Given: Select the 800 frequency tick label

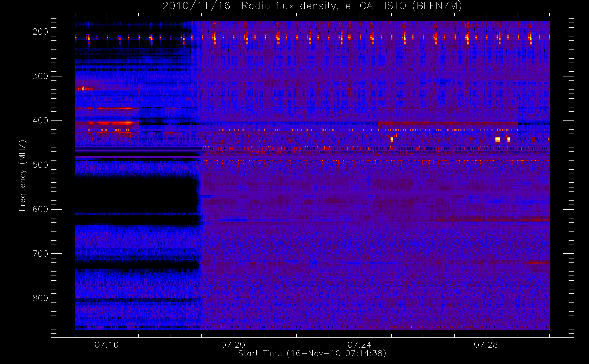Looking at the screenshot, I should (x=40, y=298).
